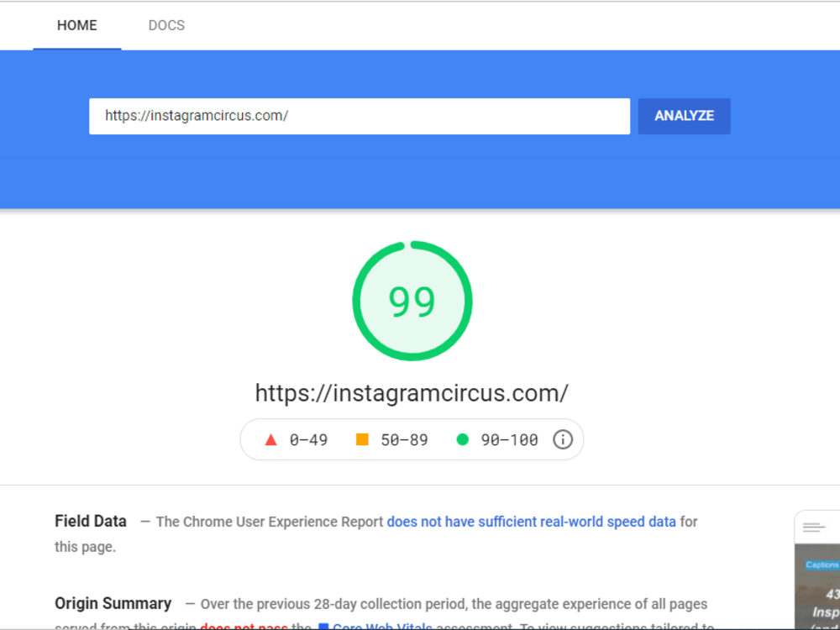840x630 pixels.
Task: Click the analyzed URL heading below the score
Action: pos(412,393)
